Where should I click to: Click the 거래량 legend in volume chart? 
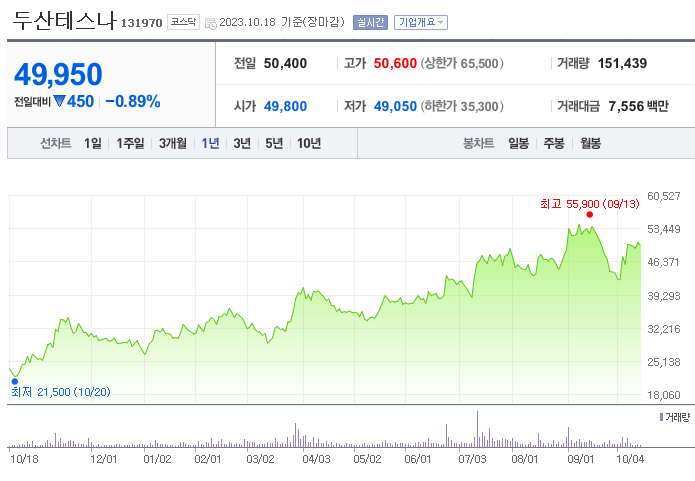(675, 417)
